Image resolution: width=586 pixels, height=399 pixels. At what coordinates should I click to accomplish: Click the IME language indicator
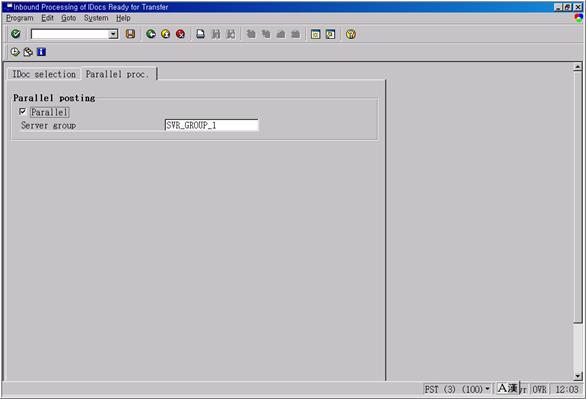pos(508,389)
